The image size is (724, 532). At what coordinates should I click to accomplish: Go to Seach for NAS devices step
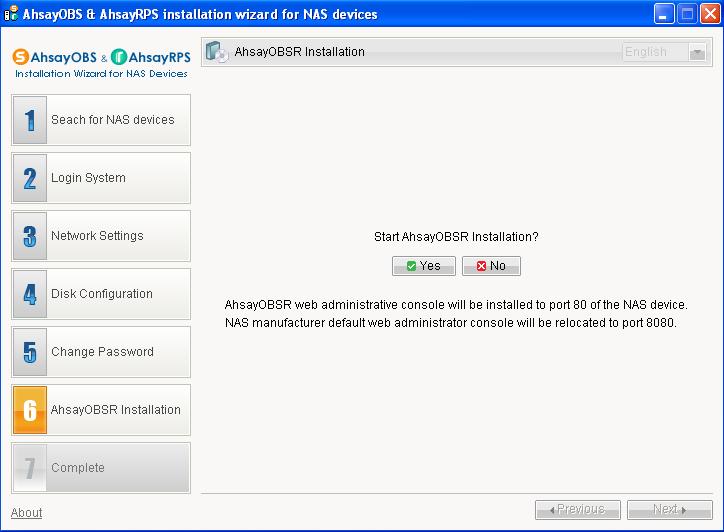[101, 120]
